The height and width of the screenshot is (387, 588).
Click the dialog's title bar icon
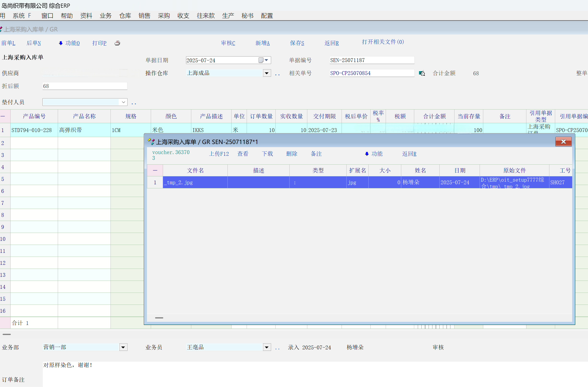click(151, 142)
